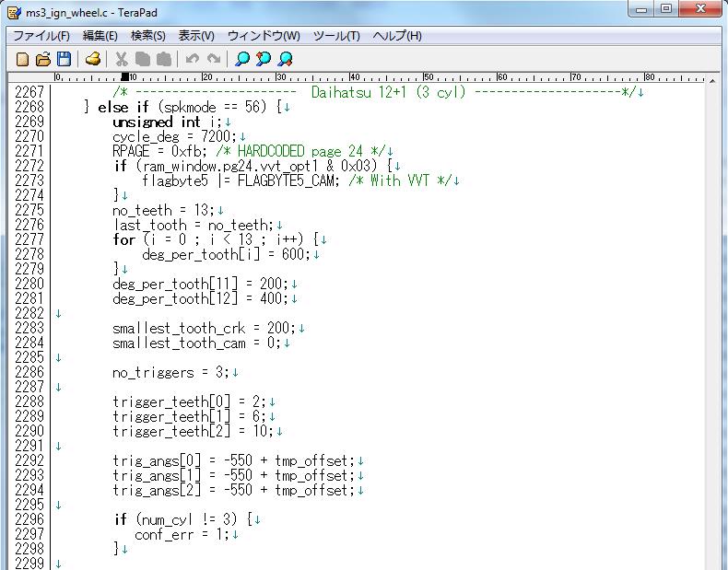Click 'last_tooth = no_teeth;' line
This screenshot has width=728, height=570.
(x=194, y=225)
